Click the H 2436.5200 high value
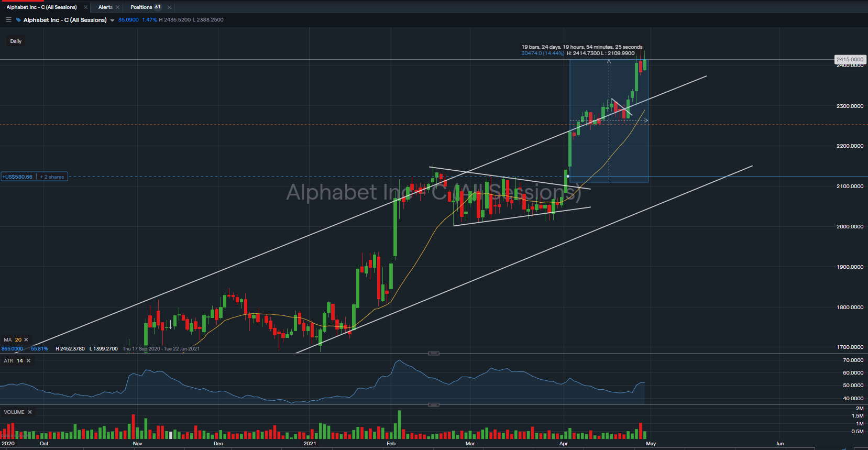 pyautogui.click(x=174, y=20)
